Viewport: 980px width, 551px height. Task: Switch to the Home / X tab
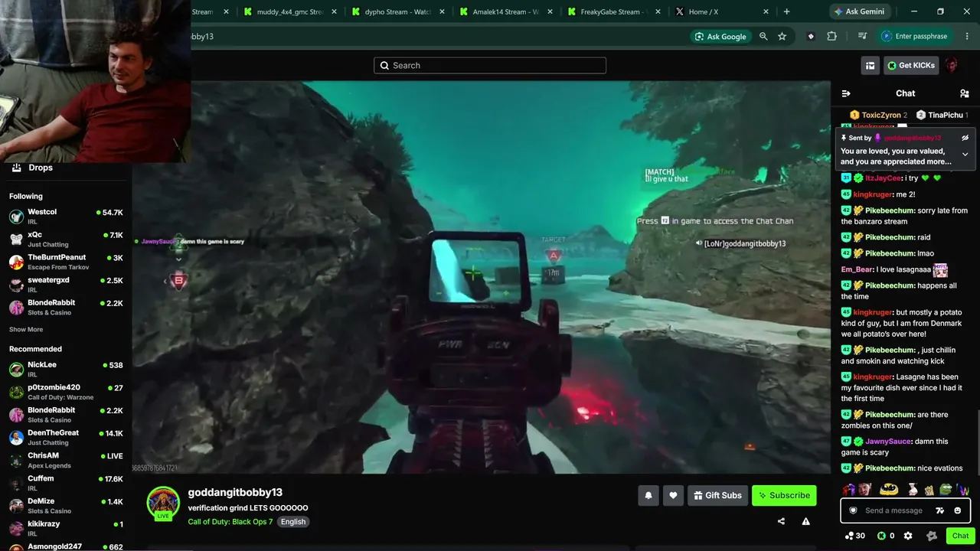[x=722, y=11]
